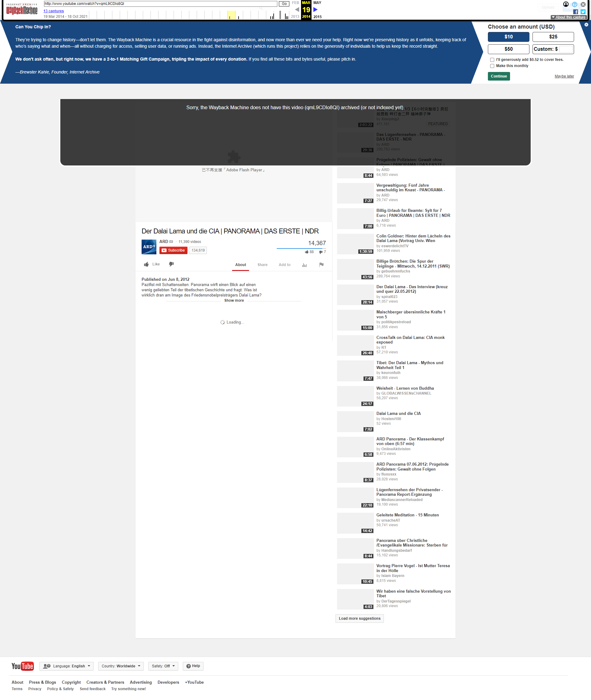This screenshot has width=591, height=700.
Task: Click the Flash plugin puzzle icon
Action: (x=234, y=157)
